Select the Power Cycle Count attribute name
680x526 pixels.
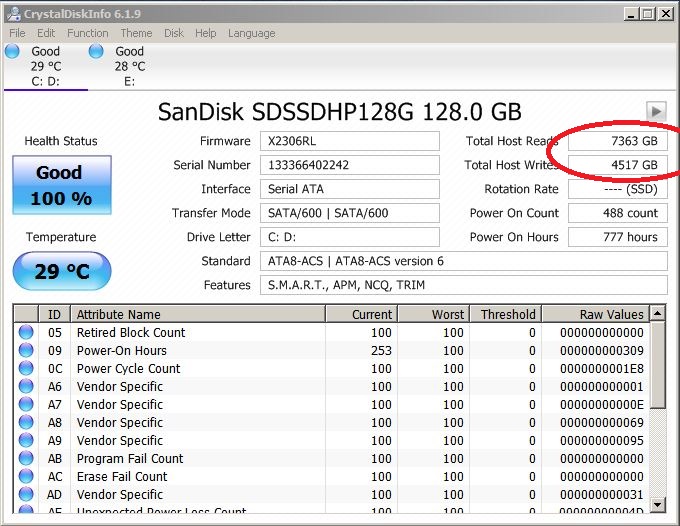click(128, 369)
